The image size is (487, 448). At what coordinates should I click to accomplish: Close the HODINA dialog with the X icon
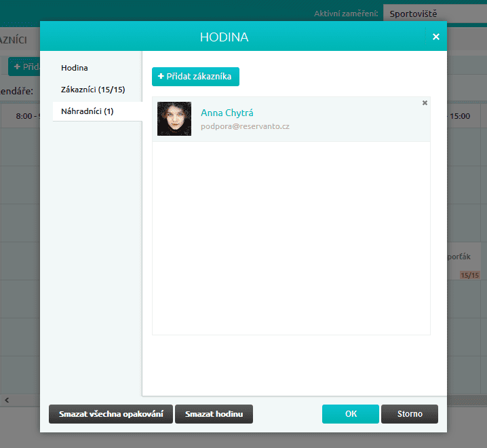(436, 37)
